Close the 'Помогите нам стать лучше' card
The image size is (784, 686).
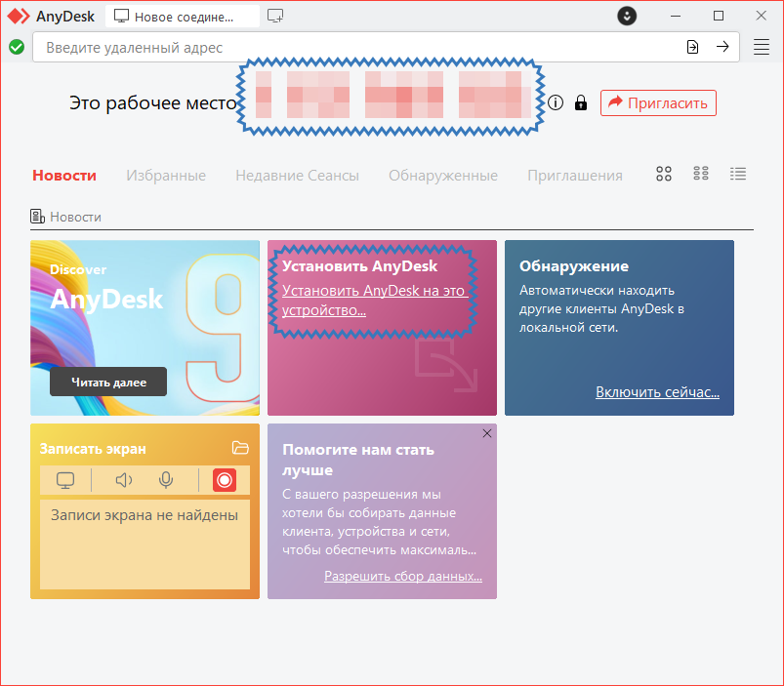tap(487, 433)
